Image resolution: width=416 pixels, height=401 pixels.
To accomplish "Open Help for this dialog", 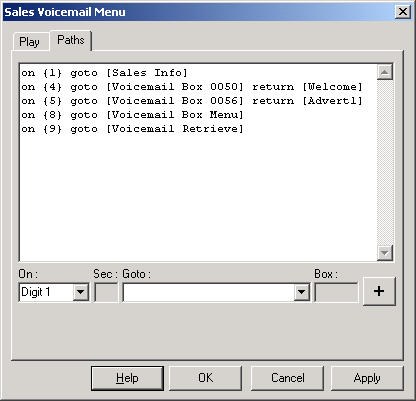I will (127, 378).
